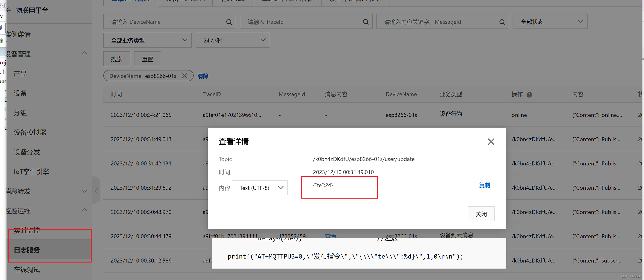The image size is (644, 280).
Task: Click the timestamp 2023/12/10 00:34:21.065
Action: coord(141,115)
